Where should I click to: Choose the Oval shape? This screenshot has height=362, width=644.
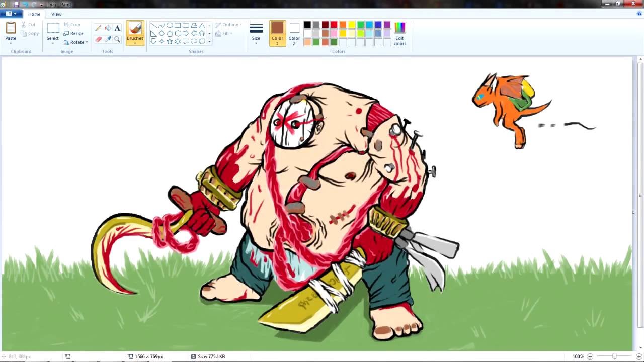[x=170, y=25]
